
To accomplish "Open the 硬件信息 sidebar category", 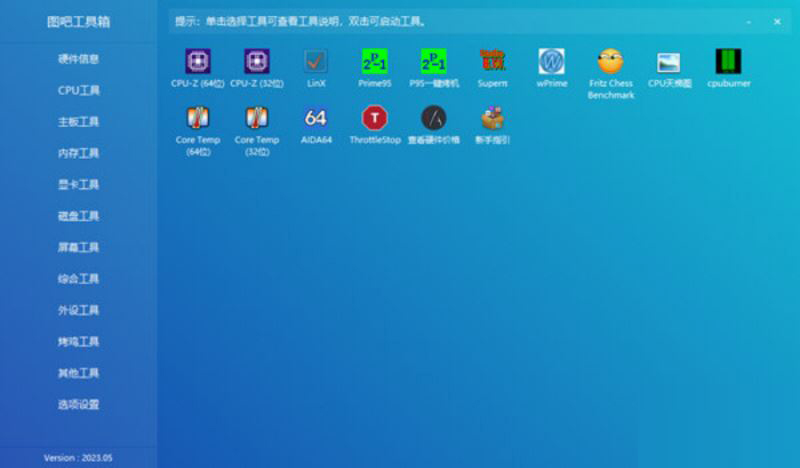I will (x=79, y=59).
